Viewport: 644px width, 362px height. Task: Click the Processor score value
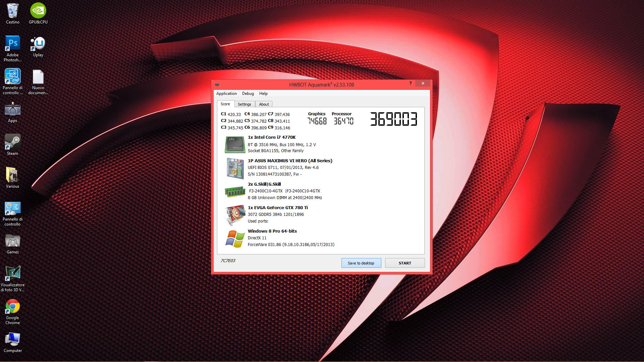[343, 121]
